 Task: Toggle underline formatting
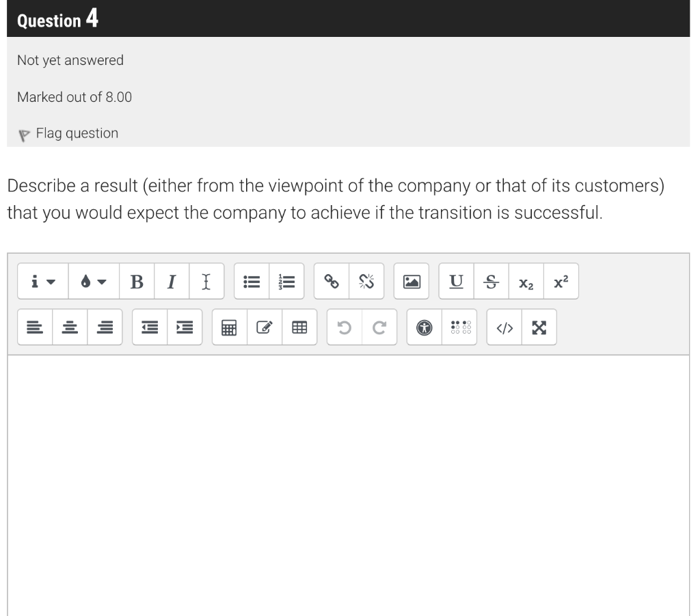click(456, 281)
